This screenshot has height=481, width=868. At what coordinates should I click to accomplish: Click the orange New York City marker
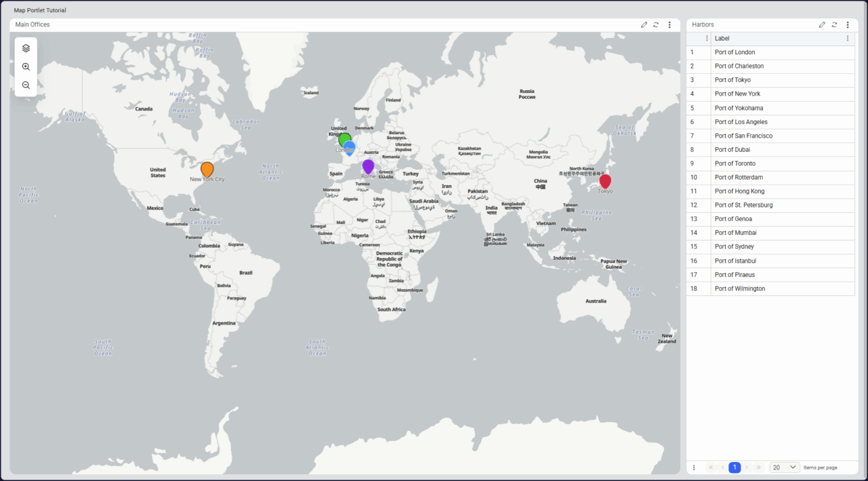(x=207, y=169)
